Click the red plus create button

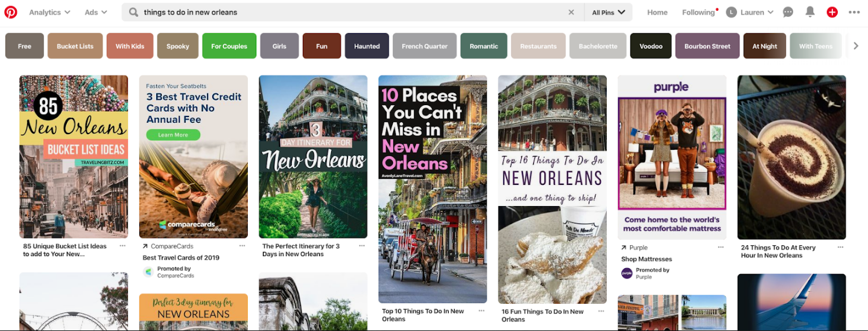pyautogui.click(x=832, y=12)
